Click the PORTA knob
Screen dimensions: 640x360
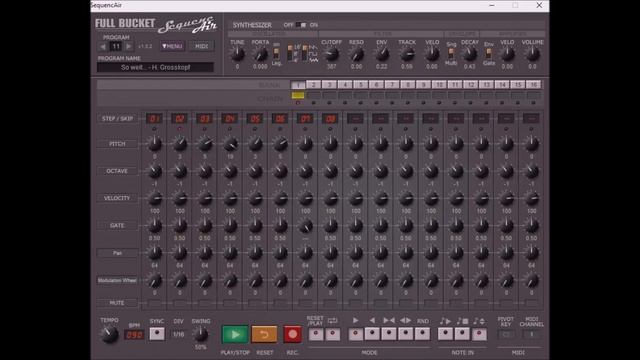[260, 54]
